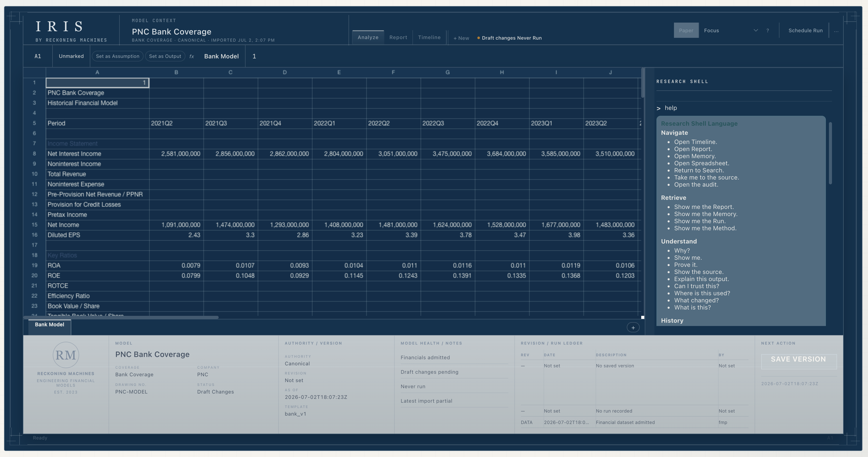Click the spreadsheet vertical scrollbar

click(643, 83)
